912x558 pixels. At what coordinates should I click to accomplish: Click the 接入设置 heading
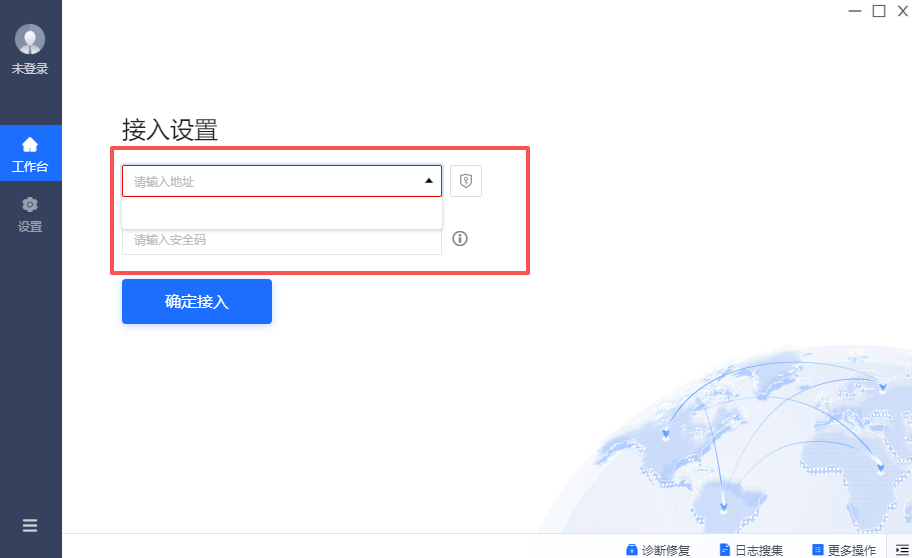point(170,129)
